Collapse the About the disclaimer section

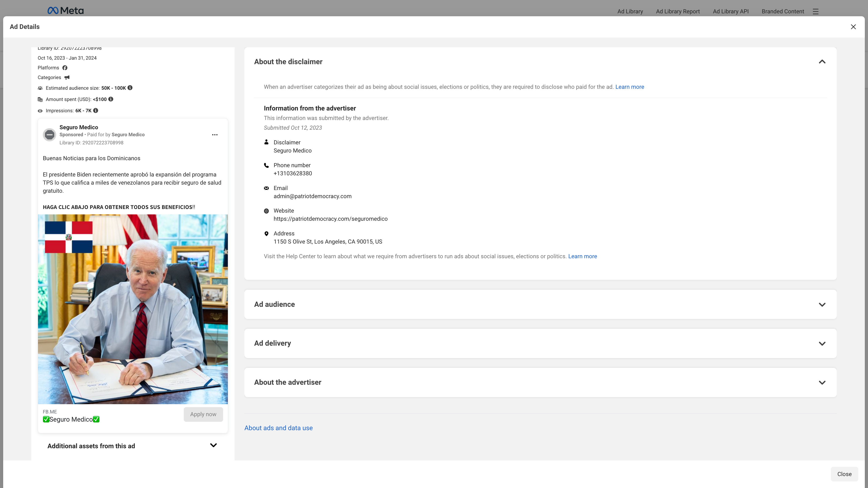(822, 62)
